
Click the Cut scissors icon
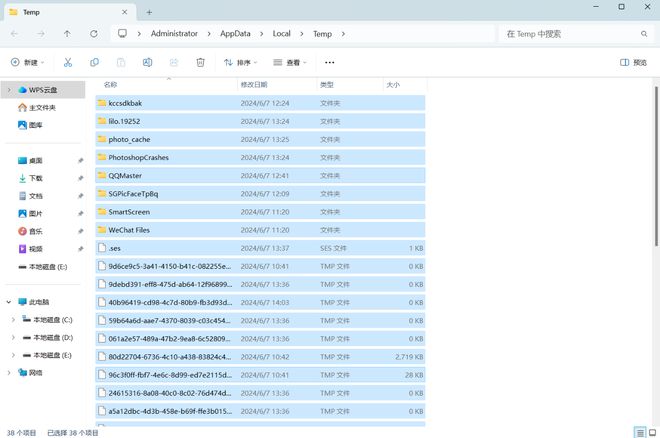click(x=68, y=62)
